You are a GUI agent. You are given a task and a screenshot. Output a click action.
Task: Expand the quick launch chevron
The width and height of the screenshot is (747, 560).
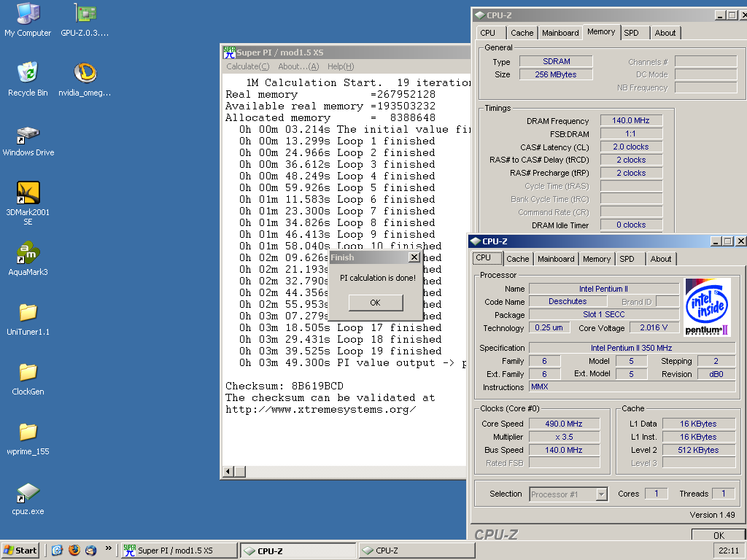(109, 548)
